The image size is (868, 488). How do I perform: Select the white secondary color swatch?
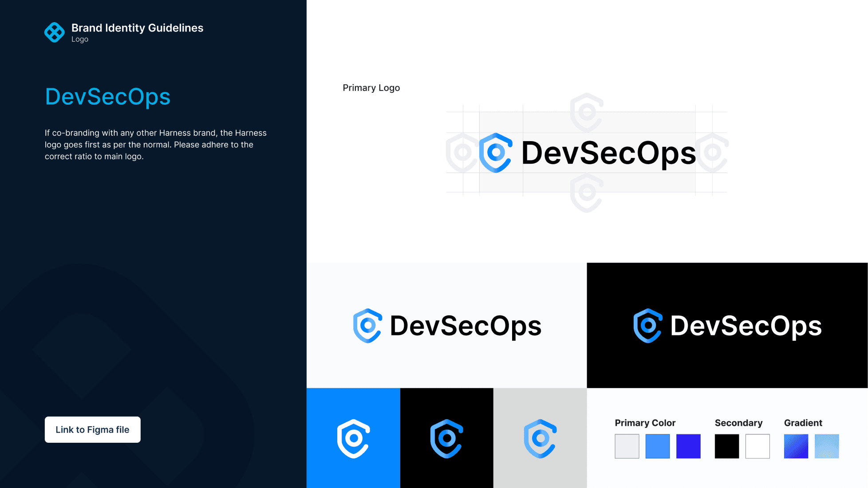click(x=757, y=446)
